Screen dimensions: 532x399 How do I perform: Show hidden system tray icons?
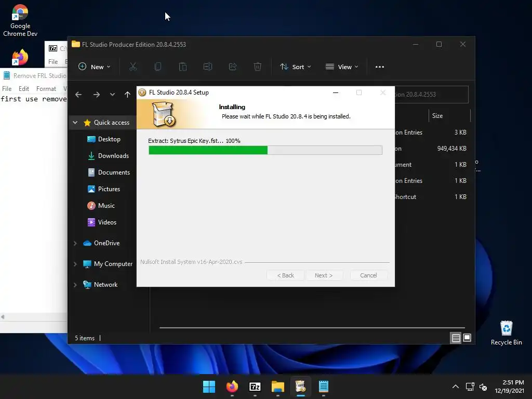pos(456,387)
